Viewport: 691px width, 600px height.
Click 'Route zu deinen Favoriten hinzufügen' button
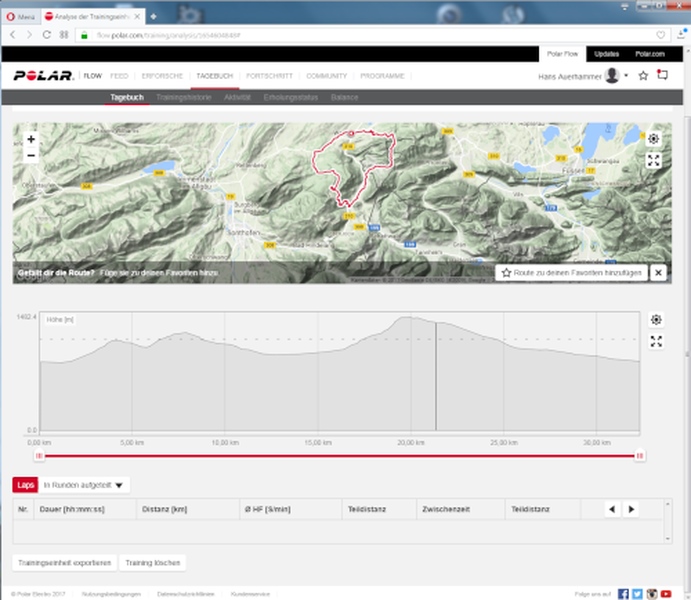tap(570, 272)
